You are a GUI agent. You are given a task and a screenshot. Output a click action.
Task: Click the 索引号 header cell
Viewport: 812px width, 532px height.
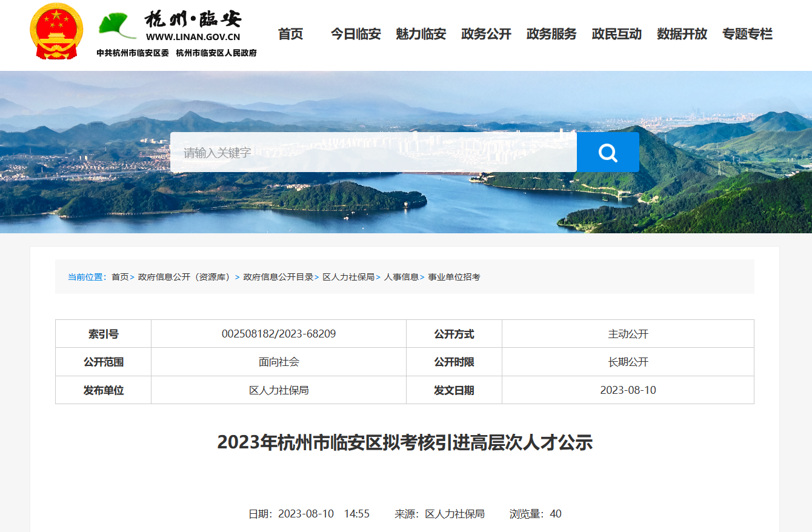point(104,334)
